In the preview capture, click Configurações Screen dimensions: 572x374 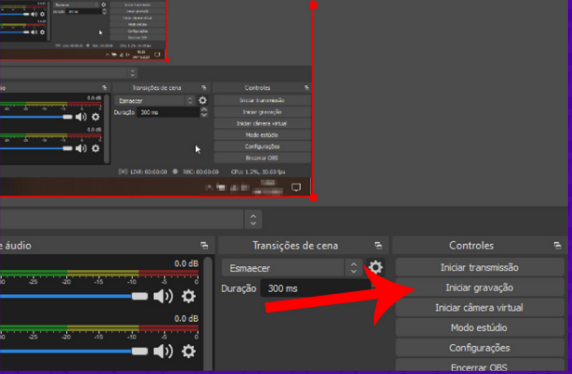point(262,146)
